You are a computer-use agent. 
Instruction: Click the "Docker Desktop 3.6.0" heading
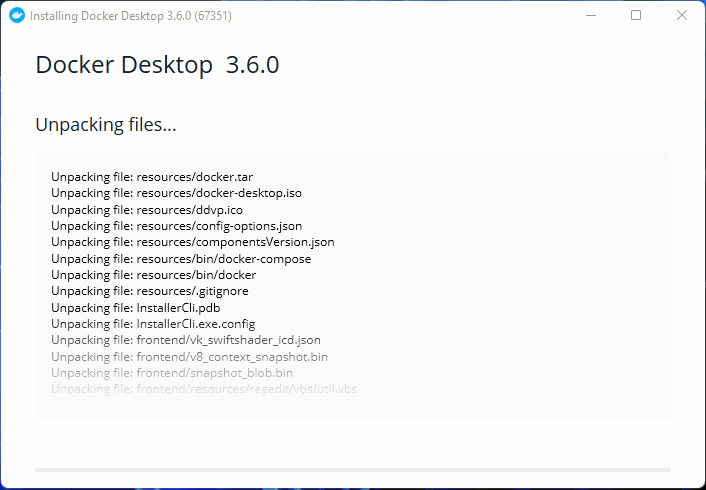click(157, 65)
